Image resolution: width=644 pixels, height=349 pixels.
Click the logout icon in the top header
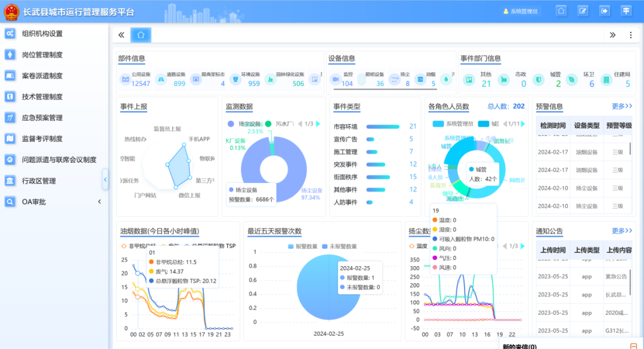[x=605, y=11]
